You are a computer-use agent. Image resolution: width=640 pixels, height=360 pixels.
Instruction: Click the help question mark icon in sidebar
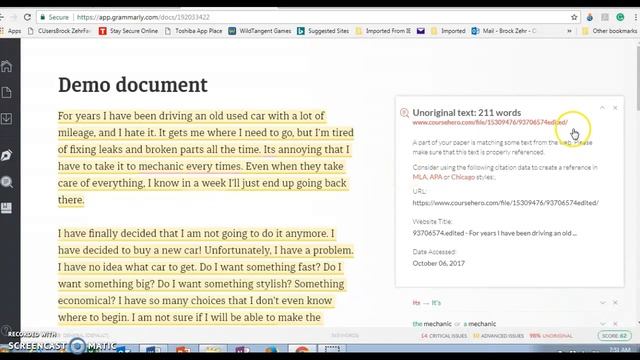pos(5,330)
